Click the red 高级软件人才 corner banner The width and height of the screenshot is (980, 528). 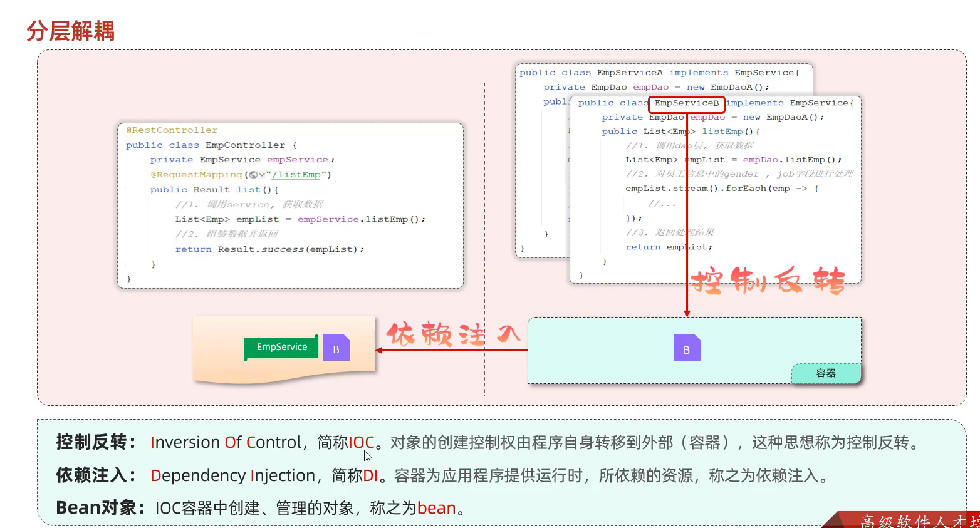click(x=915, y=520)
